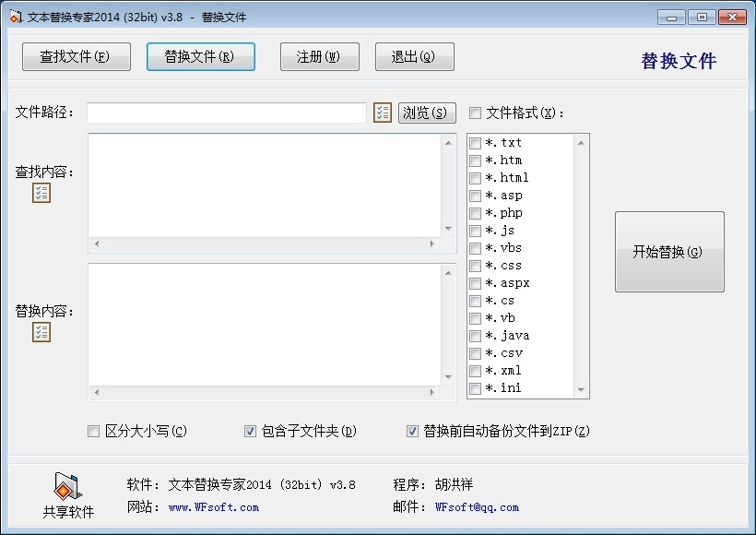The image size is (756, 535).
Task: Uncheck the 包含子文件夹 option
Action: 250,431
